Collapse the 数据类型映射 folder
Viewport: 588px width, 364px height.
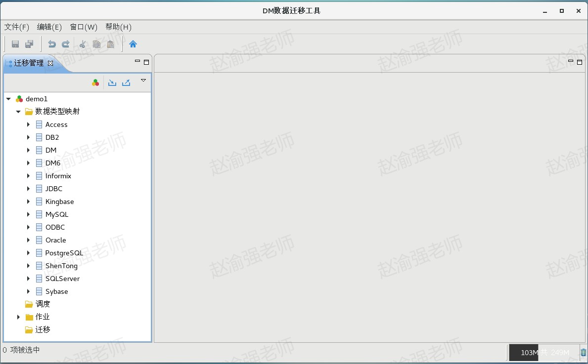[18, 112]
